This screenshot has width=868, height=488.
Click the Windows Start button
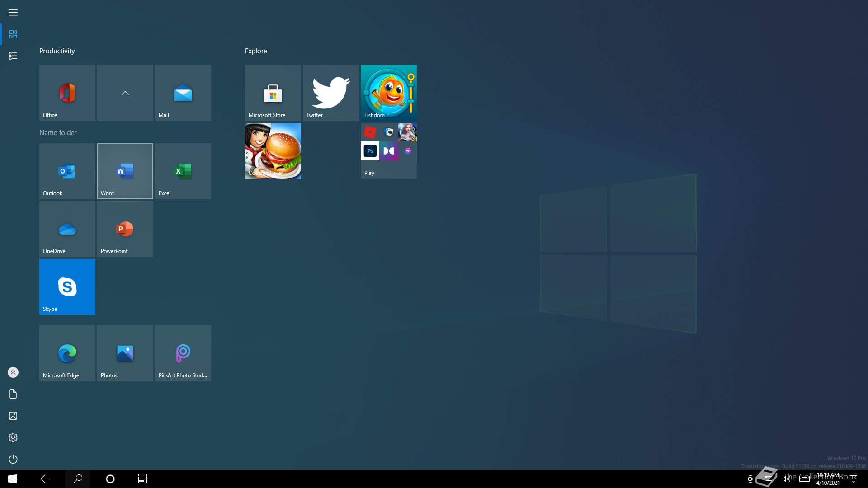coord(13,479)
